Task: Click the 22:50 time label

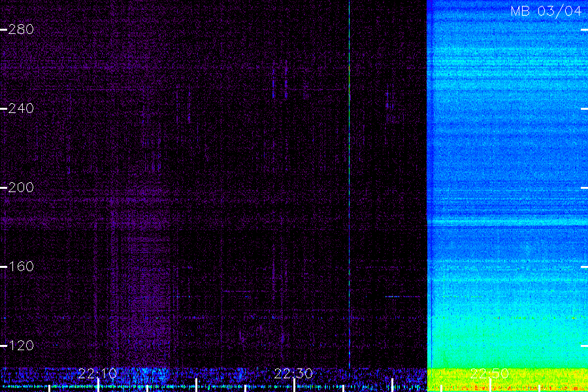Action: (489, 373)
